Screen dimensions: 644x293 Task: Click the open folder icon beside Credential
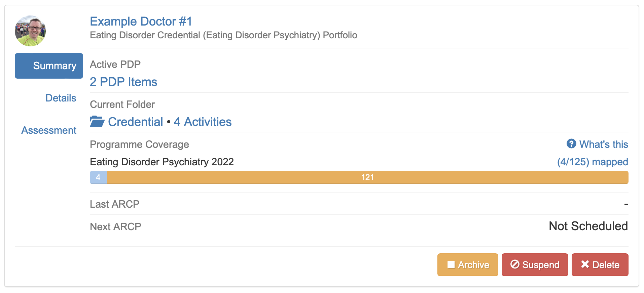pos(97,121)
